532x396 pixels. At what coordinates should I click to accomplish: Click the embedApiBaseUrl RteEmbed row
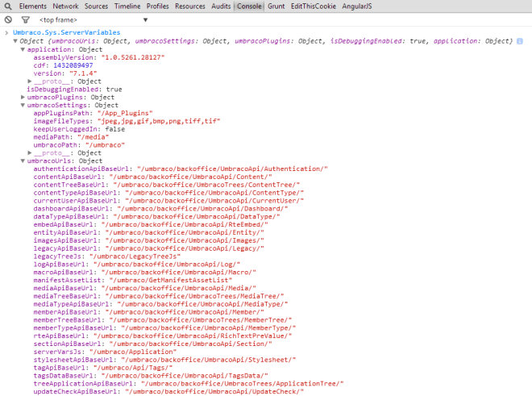(151, 224)
